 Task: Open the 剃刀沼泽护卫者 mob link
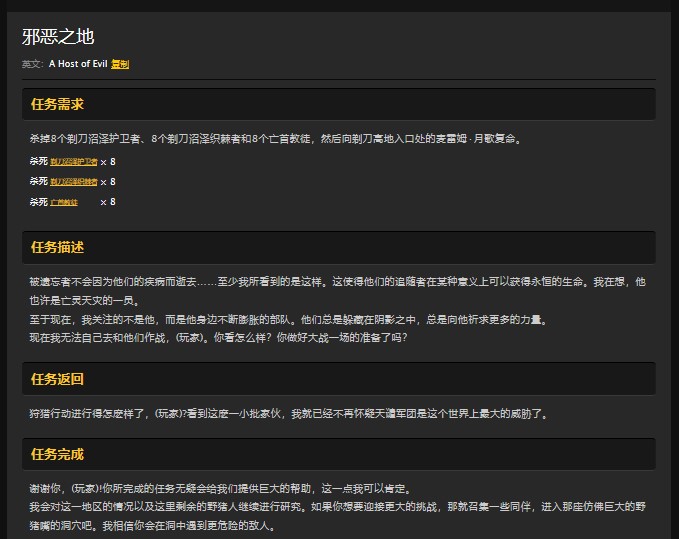click(73, 161)
